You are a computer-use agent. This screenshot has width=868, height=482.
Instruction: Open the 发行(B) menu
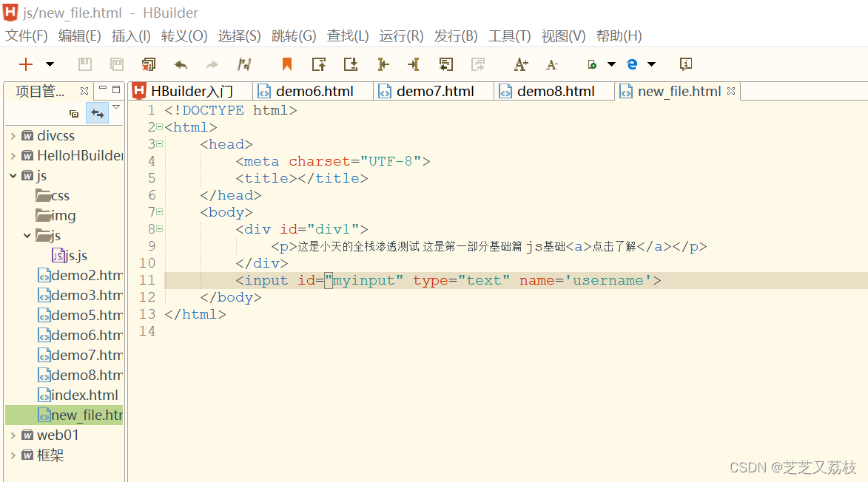pos(456,36)
